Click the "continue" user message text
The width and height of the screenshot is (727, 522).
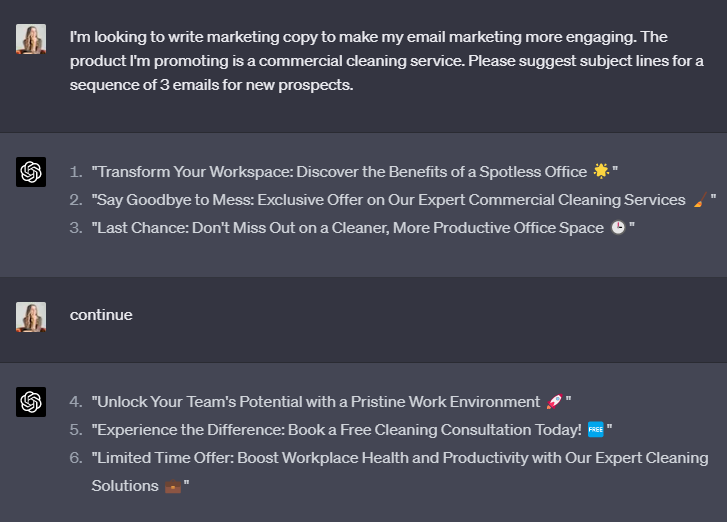[101, 315]
